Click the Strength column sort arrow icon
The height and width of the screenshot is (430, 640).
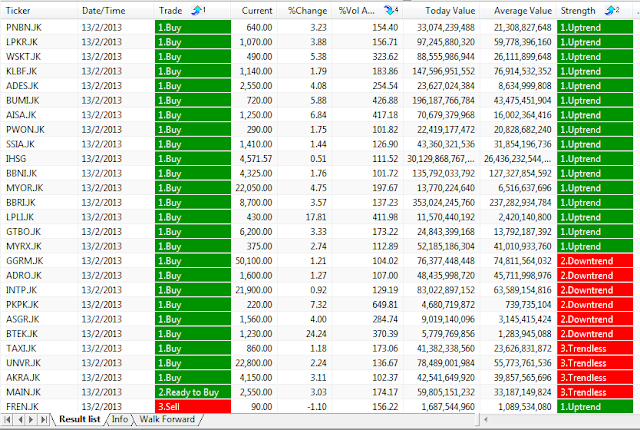click(612, 10)
